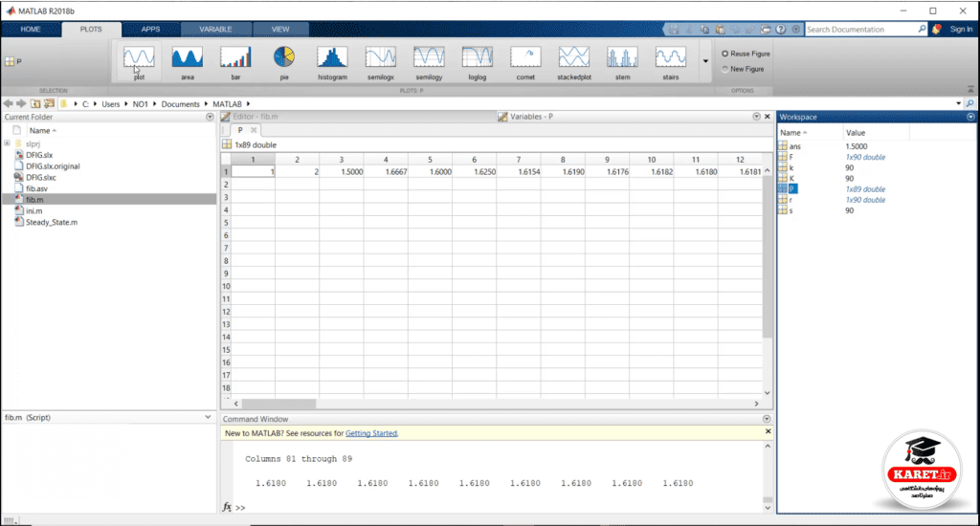This screenshot has height=526, width=980.
Task: Click the command prompt input line
Action: coord(500,507)
